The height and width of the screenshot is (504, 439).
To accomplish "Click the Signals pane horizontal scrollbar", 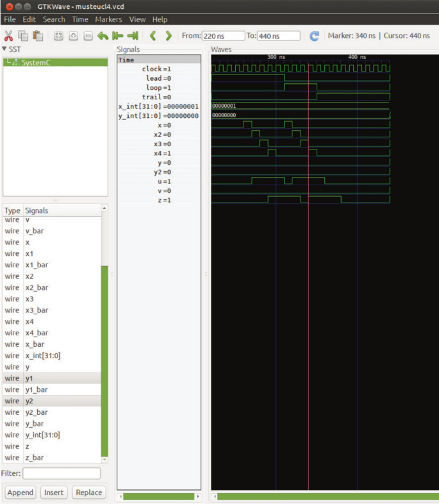I will 159,496.
